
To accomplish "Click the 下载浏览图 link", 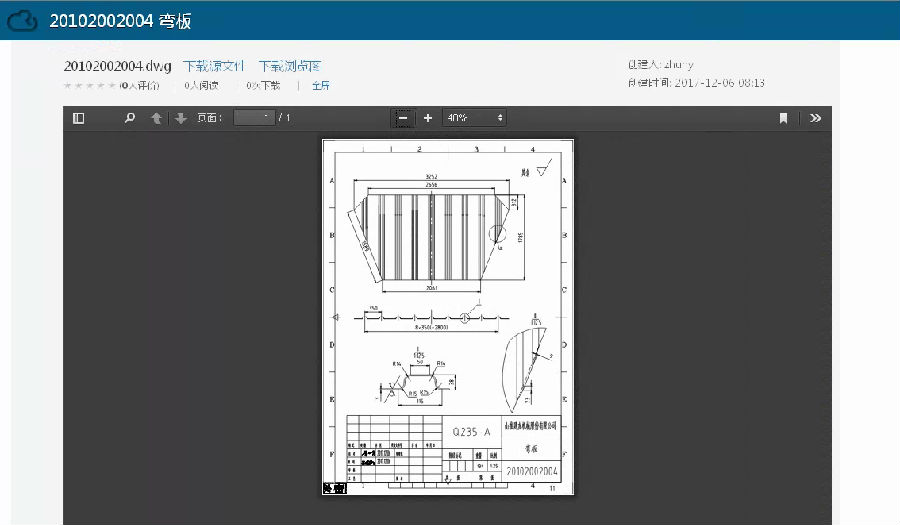I will click(x=290, y=66).
